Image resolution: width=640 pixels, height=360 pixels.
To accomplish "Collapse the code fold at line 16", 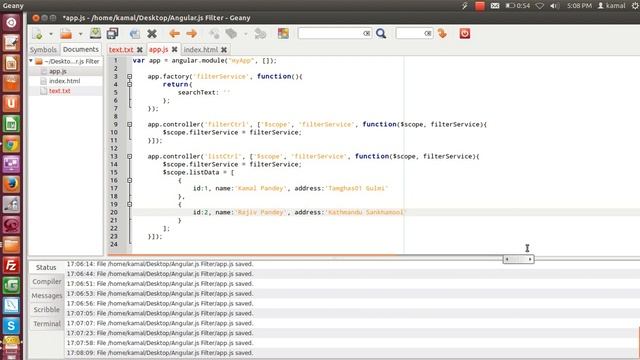I will (x=129, y=180).
